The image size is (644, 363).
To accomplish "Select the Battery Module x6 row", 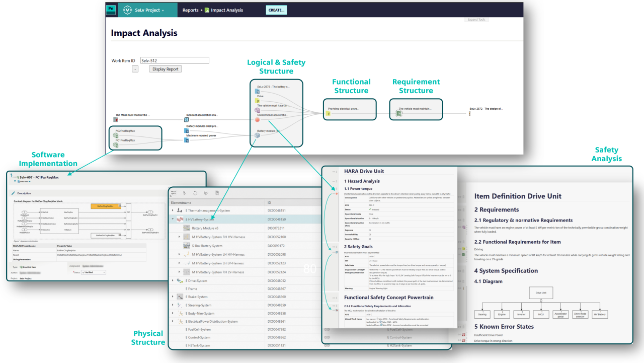I will tap(245, 228).
